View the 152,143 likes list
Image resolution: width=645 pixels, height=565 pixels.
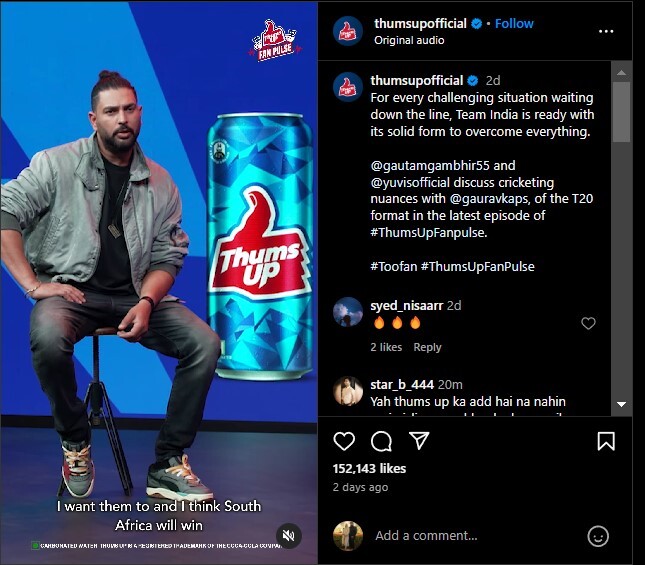(369, 468)
